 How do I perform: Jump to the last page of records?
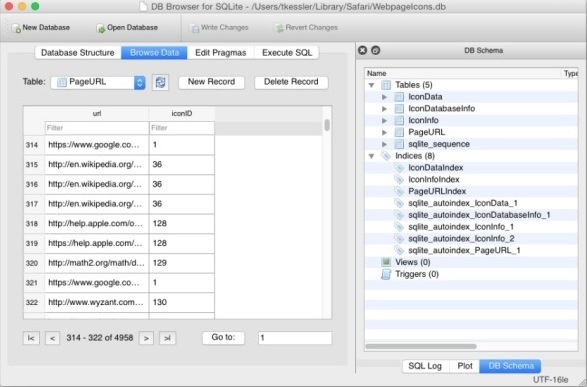167,338
